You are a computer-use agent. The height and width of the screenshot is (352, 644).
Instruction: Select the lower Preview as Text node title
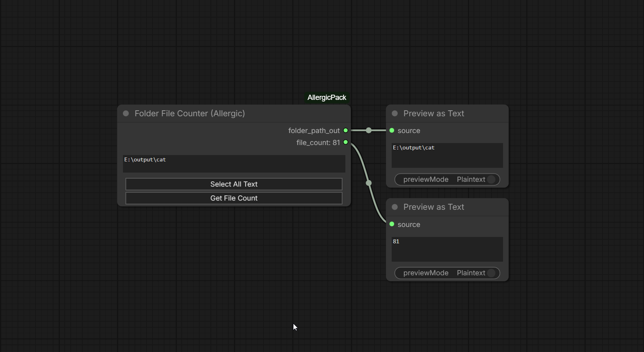[434, 207]
